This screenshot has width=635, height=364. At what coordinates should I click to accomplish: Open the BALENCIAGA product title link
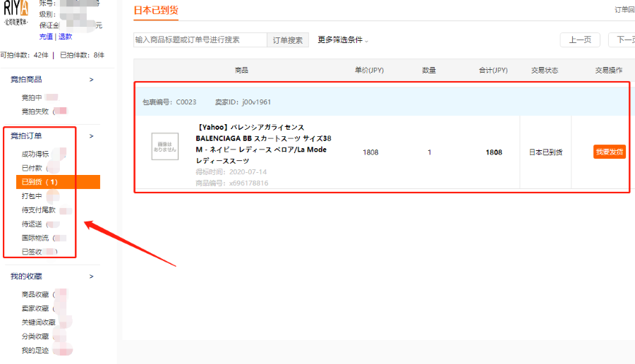tap(263, 144)
